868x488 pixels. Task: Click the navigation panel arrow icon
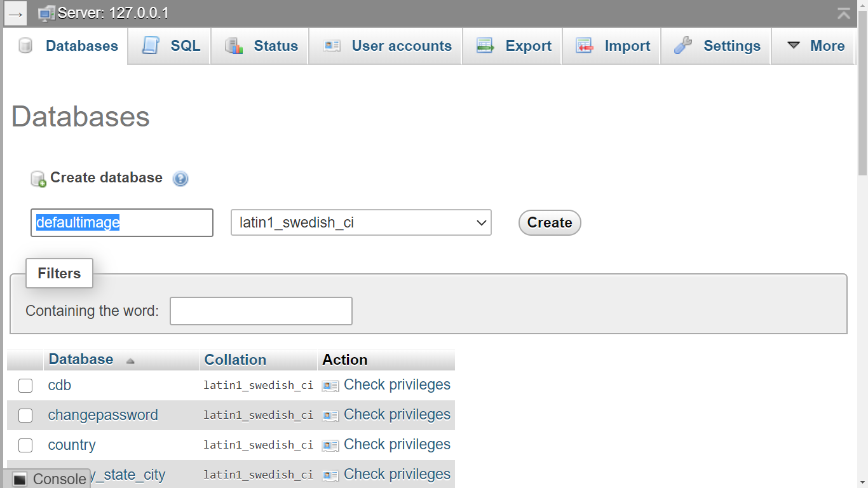coord(16,13)
